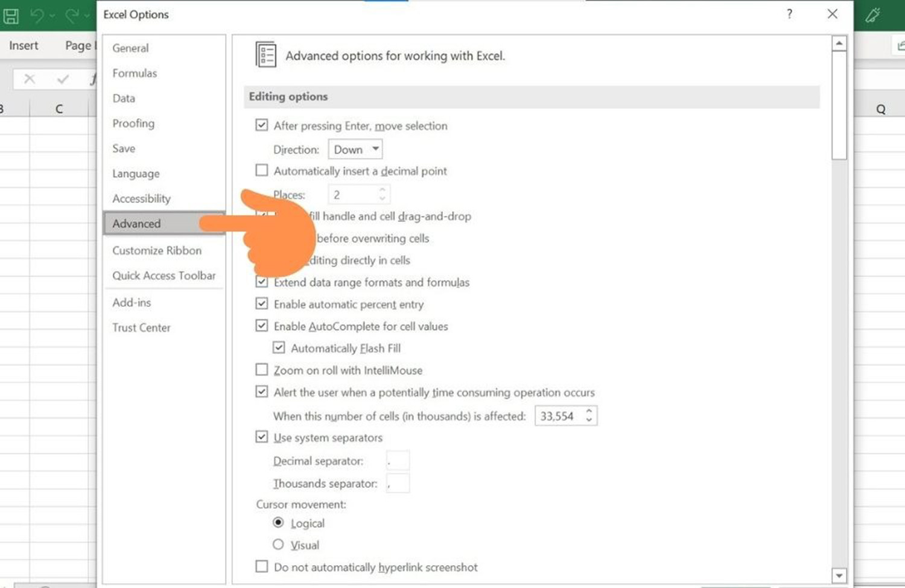Click the Undo arrow in Excel title bar
Image resolution: width=905 pixels, height=588 pixels.
tap(37, 16)
